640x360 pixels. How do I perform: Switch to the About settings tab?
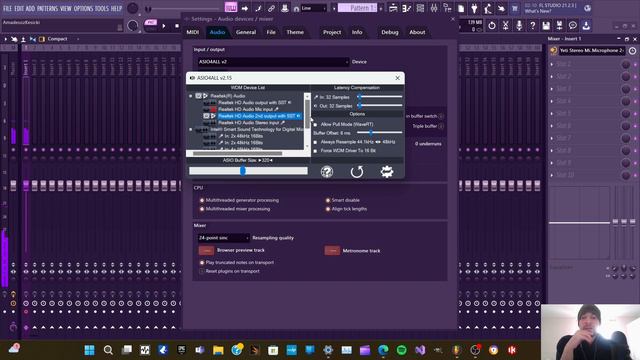(417, 32)
